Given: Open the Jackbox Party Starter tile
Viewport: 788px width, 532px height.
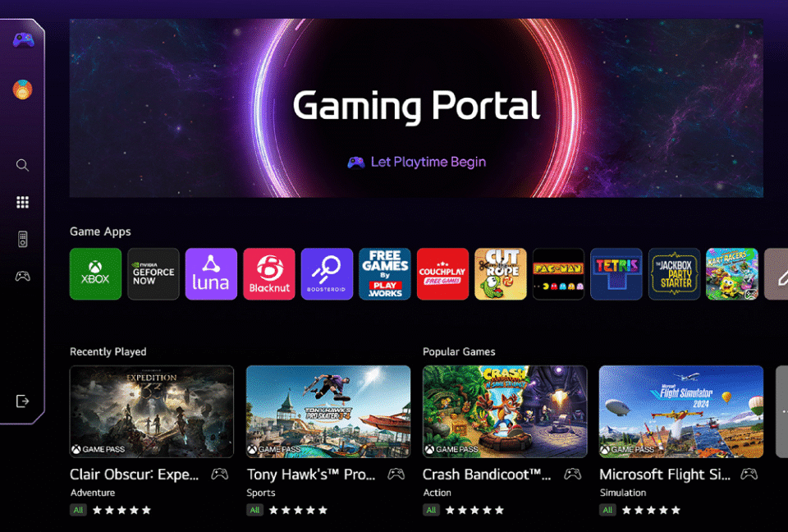Looking at the screenshot, I should [x=675, y=273].
